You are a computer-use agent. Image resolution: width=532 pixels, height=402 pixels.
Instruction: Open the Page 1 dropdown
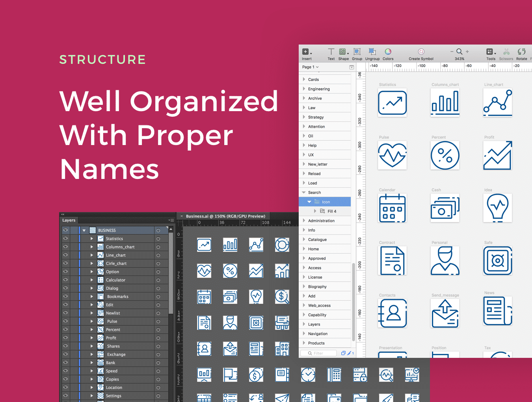[x=310, y=67]
